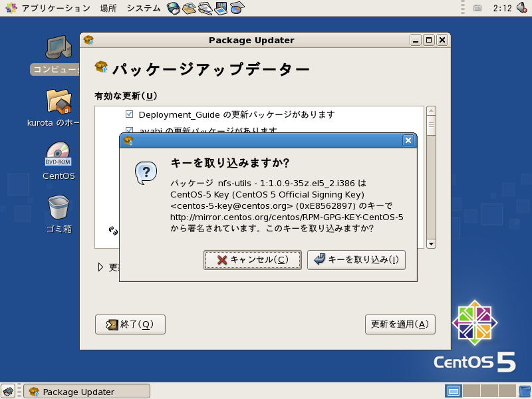The image size is (532, 399).
Task: Click the update list scrollbar thumb
Action: tap(431, 125)
